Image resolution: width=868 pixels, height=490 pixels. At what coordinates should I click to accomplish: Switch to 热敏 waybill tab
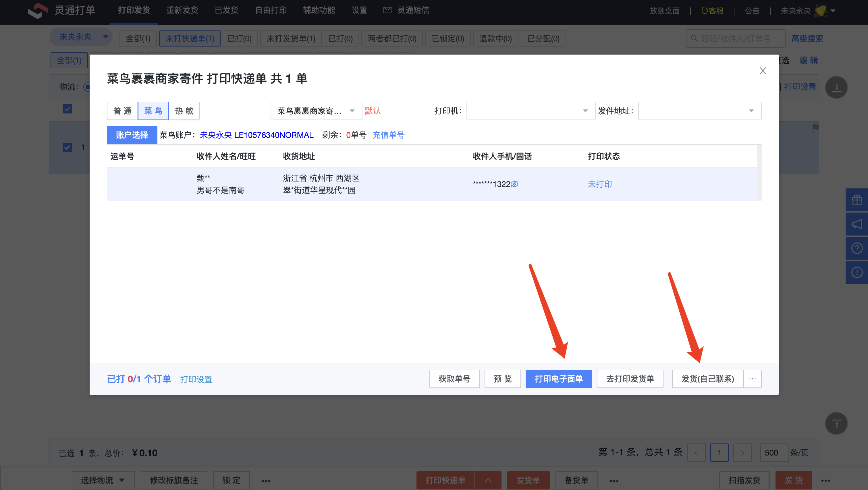(x=184, y=111)
